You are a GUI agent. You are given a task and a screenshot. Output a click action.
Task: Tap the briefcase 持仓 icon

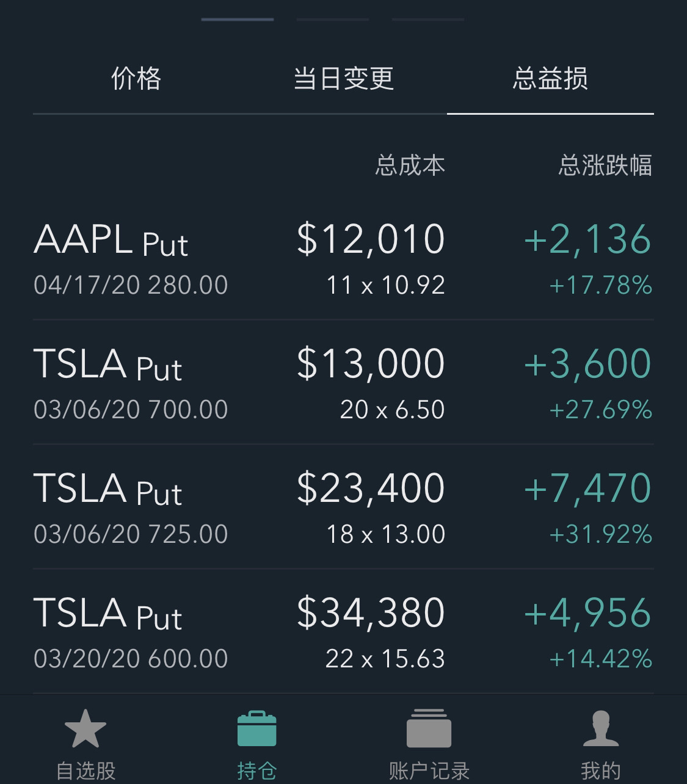click(256, 728)
